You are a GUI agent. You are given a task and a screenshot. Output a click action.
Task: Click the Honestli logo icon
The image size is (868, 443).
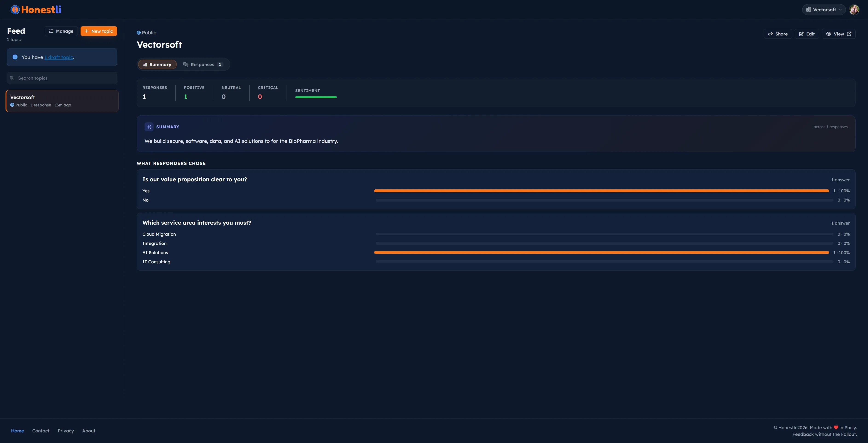[x=15, y=10]
